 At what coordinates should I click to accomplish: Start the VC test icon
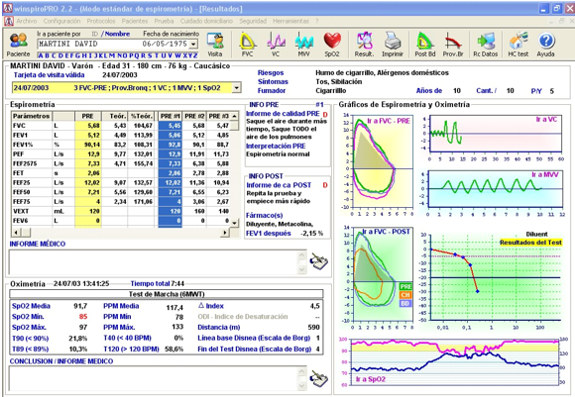click(x=276, y=44)
